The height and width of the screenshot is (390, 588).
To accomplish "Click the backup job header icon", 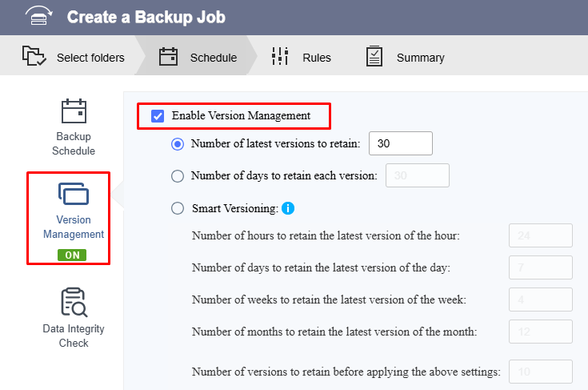I will coord(39,16).
